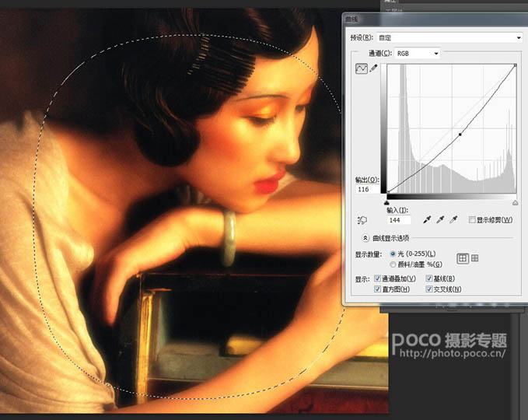Click the white point slider under the histogram

515,202
